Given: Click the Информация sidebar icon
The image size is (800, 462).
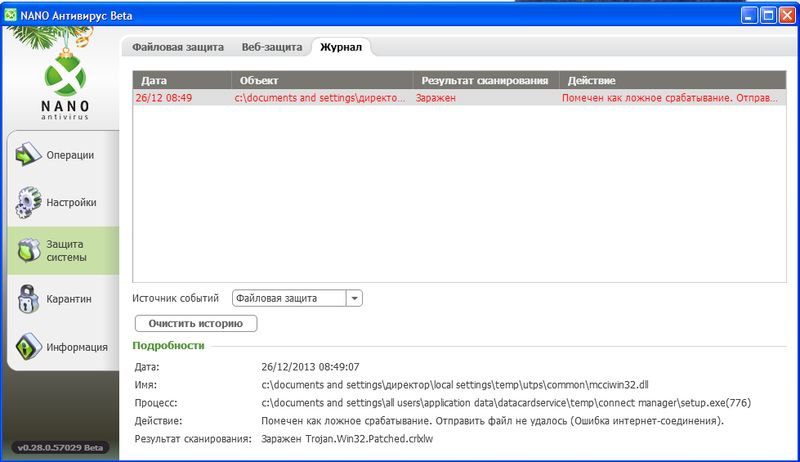Looking at the screenshot, I should [x=27, y=347].
